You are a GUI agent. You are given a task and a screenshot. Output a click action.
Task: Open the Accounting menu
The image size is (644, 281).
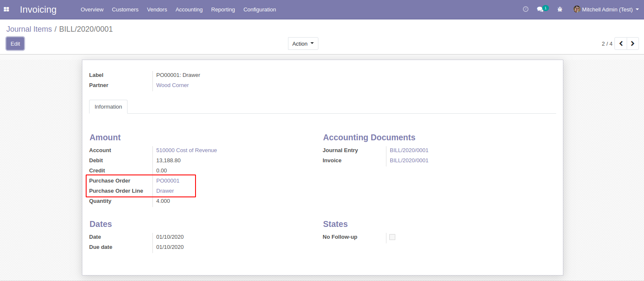tap(189, 9)
